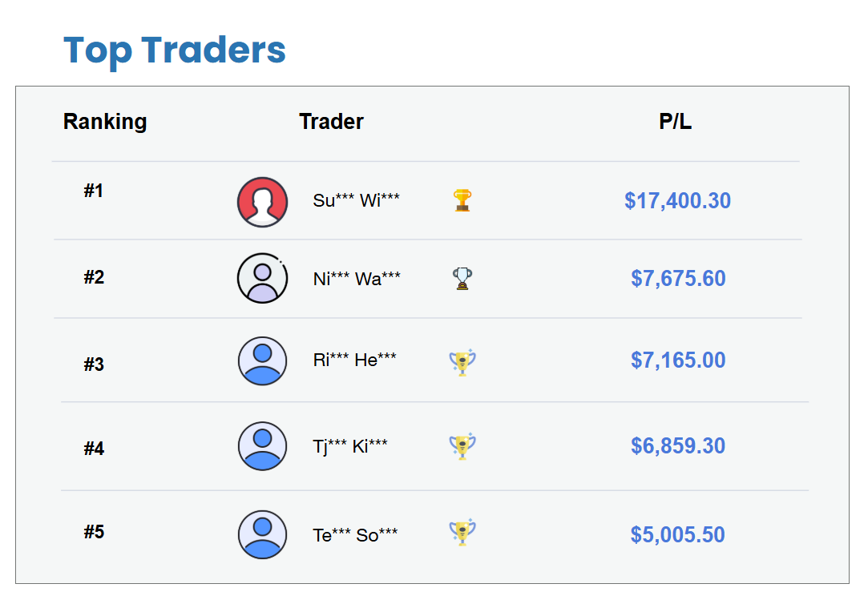
Task: Click the trophy icon next to Te*** So***
Action: point(462,533)
